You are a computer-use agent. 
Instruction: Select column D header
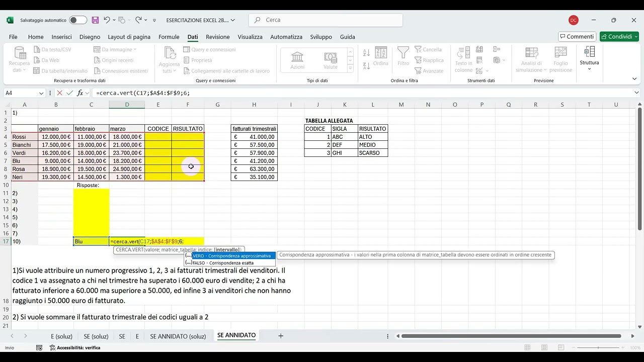point(127,105)
